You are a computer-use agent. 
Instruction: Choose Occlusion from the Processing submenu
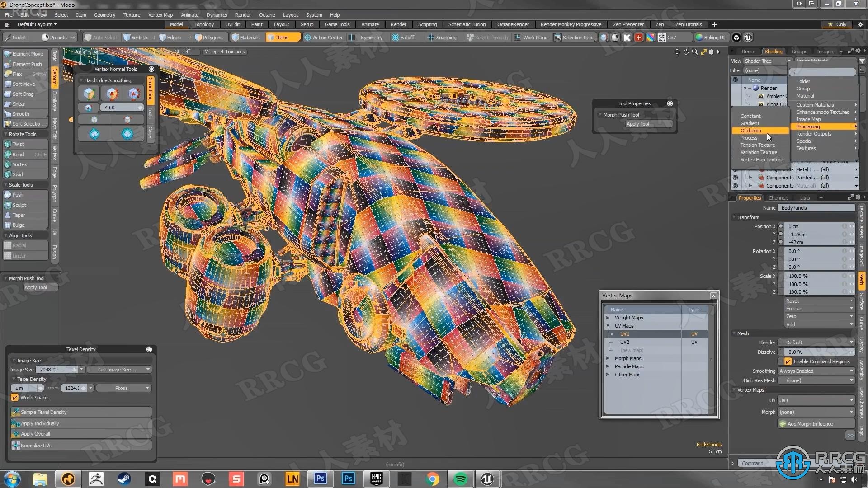pyautogui.click(x=760, y=131)
